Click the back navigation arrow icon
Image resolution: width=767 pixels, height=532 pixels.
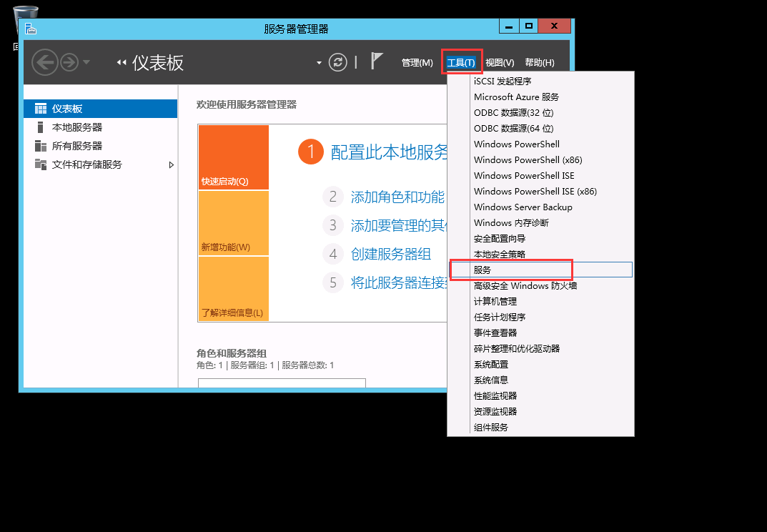[44, 62]
